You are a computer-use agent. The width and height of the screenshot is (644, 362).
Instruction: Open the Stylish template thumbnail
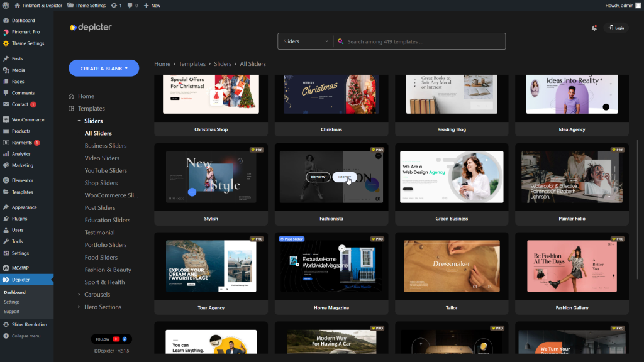211,177
